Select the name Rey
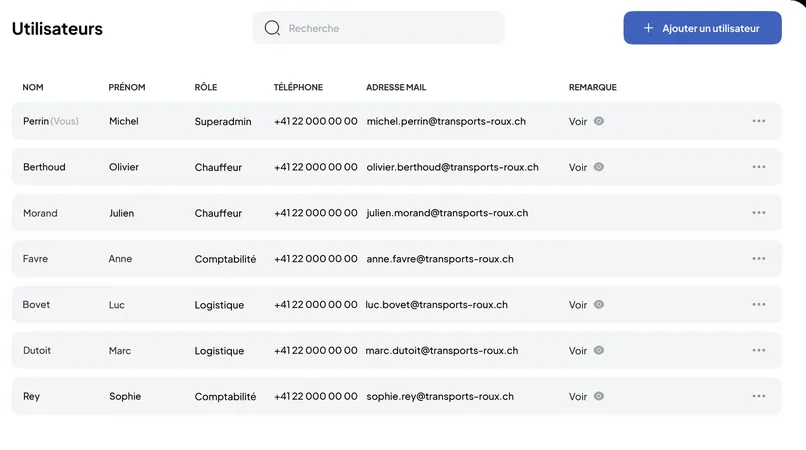Screen dimensions: 806x450 click(x=31, y=397)
